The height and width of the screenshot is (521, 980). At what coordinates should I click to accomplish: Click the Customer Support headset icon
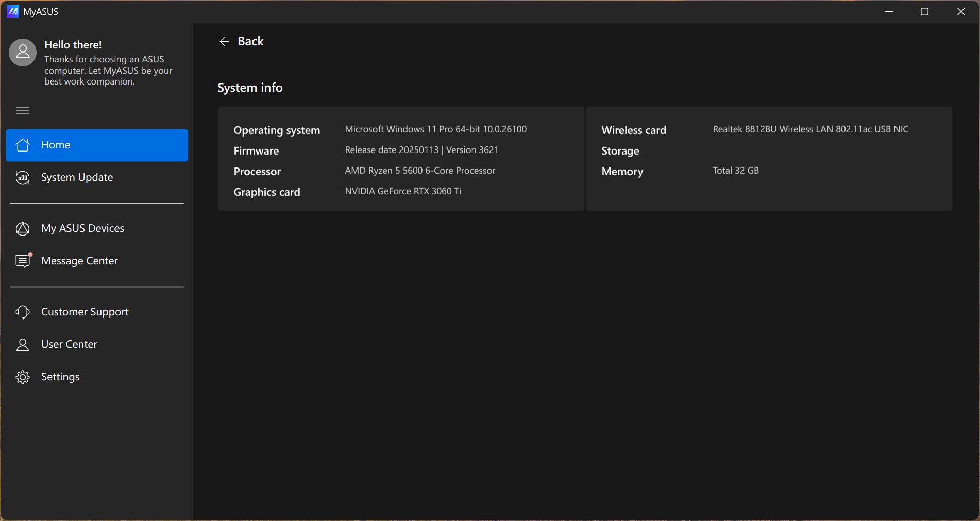[23, 312]
